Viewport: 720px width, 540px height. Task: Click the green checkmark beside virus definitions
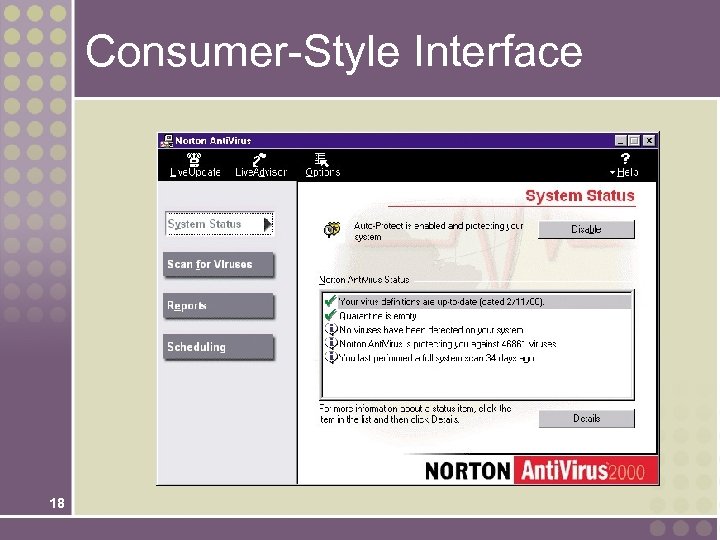(330, 301)
